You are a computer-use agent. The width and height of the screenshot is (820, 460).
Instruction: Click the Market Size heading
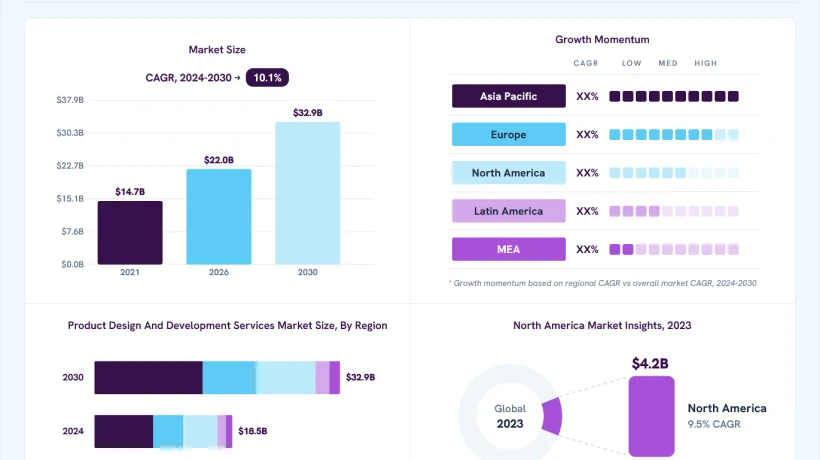point(217,50)
